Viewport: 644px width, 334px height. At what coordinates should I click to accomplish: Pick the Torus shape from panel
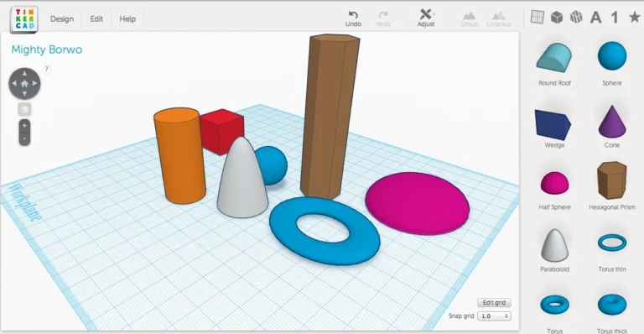click(554, 305)
